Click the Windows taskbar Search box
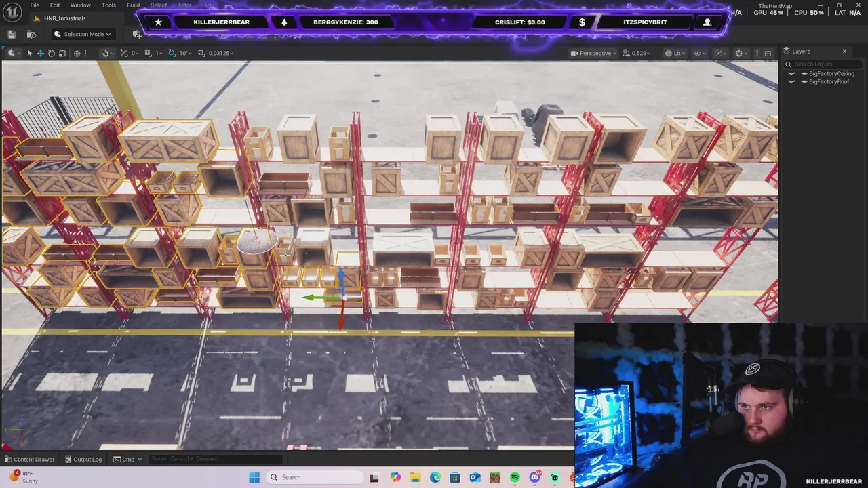This screenshot has height=488, width=868. pyautogui.click(x=314, y=477)
